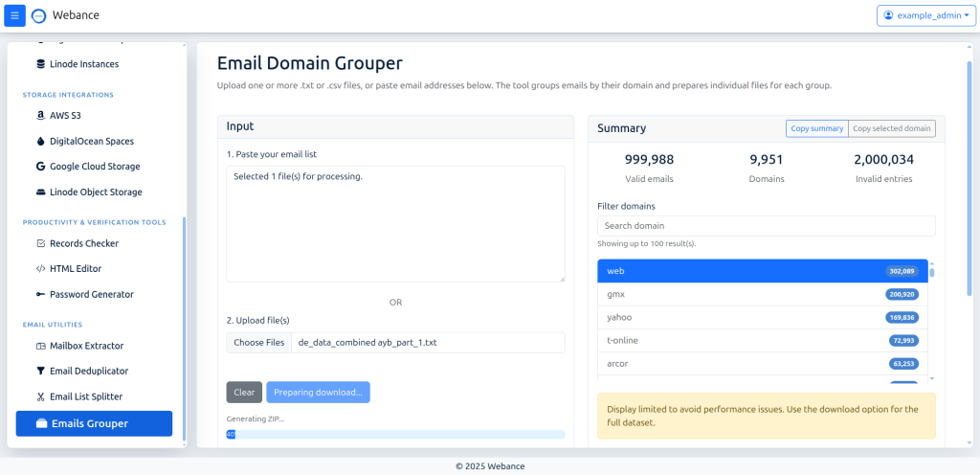980x475 pixels.
Task: Toggle the hamburger sidebar menu button
Action: pyautogui.click(x=15, y=15)
